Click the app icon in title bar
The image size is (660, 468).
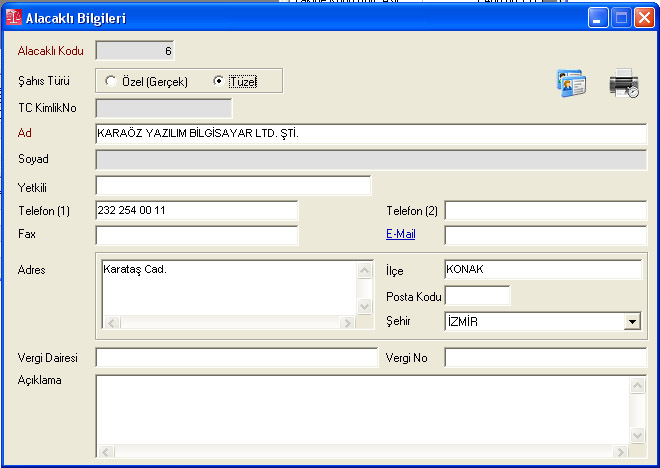(13, 17)
